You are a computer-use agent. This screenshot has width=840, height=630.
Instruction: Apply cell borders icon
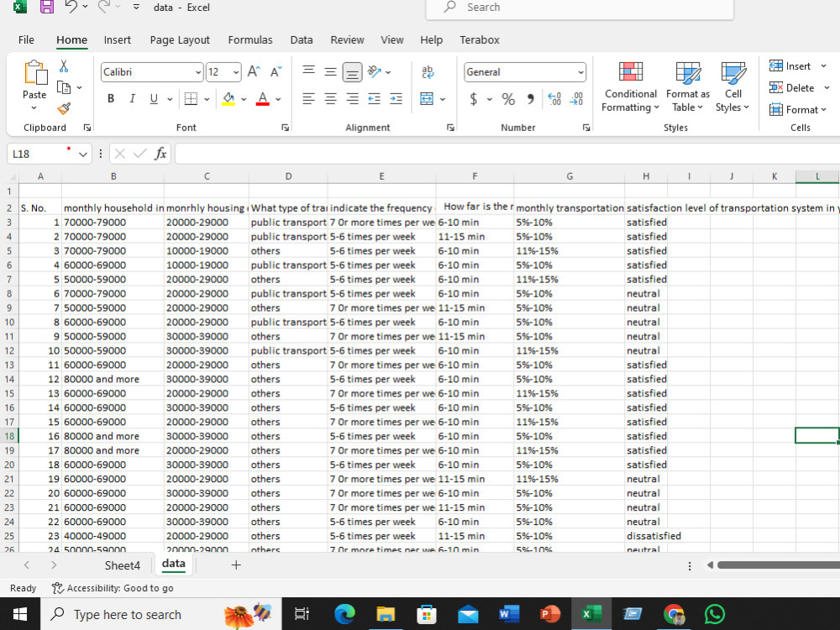191,98
